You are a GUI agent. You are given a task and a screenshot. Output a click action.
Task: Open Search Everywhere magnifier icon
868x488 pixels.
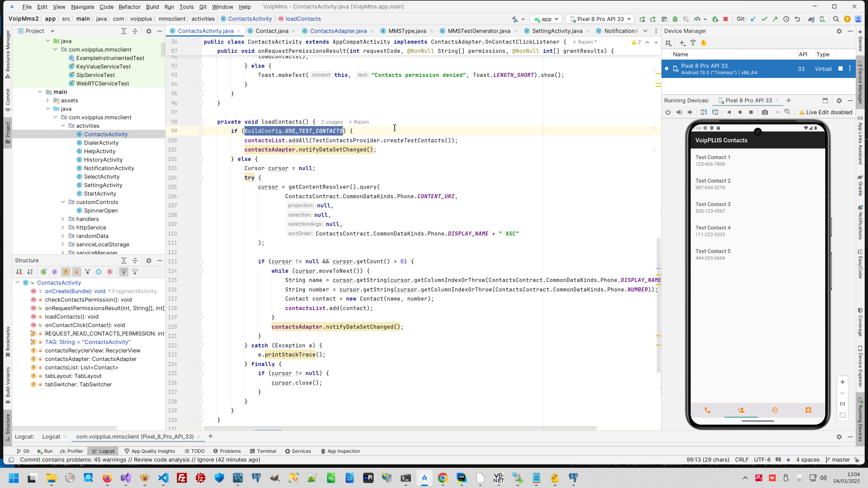coord(836,19)
